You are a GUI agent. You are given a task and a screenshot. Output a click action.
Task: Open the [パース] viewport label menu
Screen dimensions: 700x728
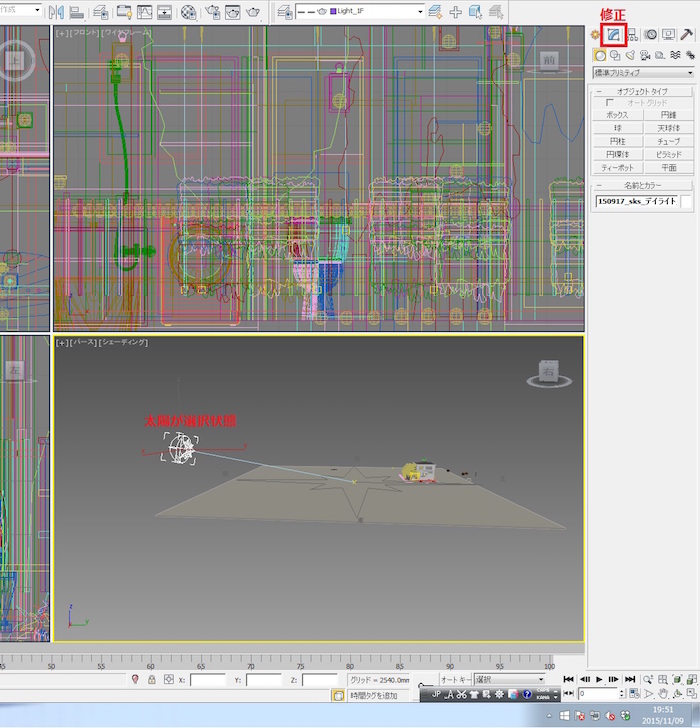pos(82,343)
